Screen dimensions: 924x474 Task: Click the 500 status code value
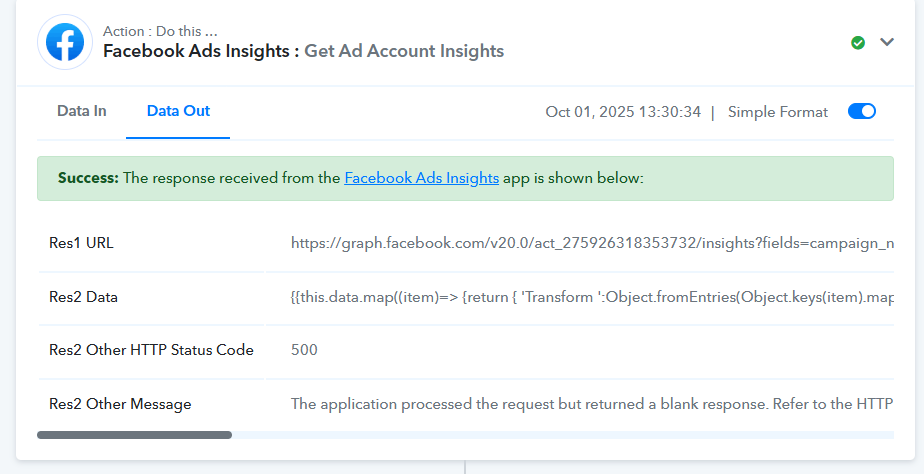coord(304,350)
